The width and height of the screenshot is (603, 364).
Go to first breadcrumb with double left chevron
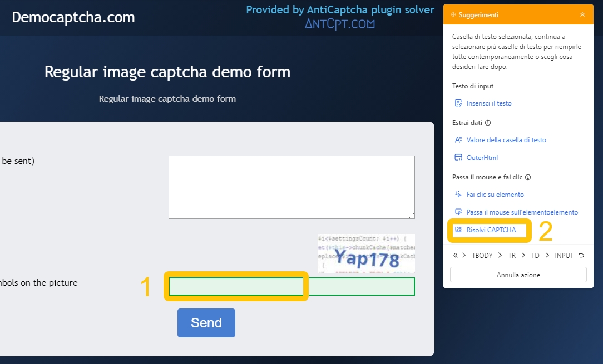pos(456,256)
